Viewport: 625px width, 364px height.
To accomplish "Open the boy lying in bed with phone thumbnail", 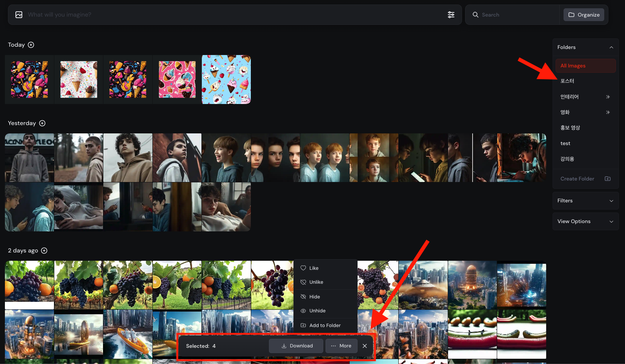I will tap(79, 207).
